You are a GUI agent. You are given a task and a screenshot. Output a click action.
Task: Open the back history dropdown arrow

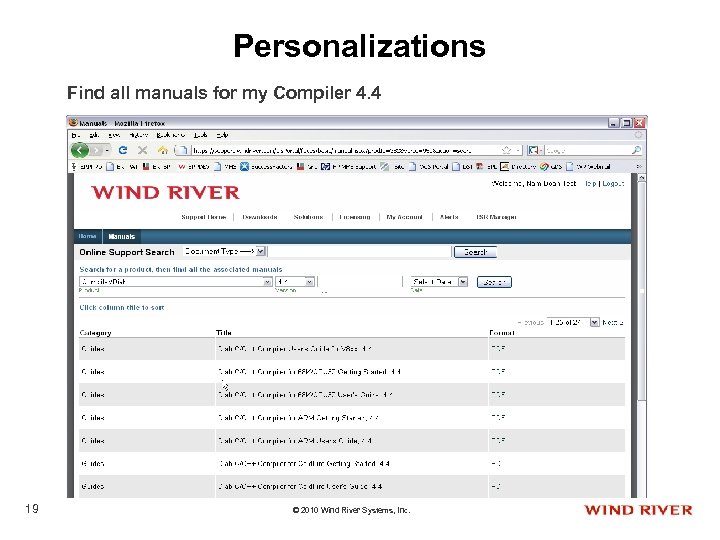point(107,150)
